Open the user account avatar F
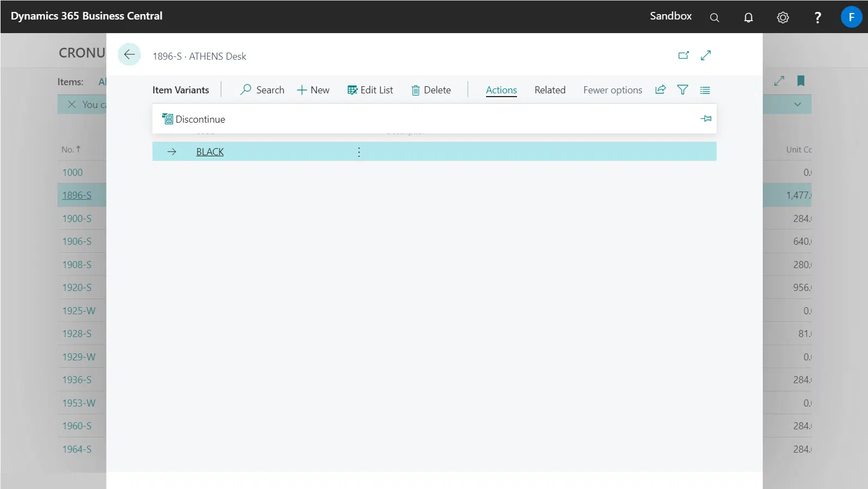This screenshot has height=489, width=868. click(x=851, y=17)
